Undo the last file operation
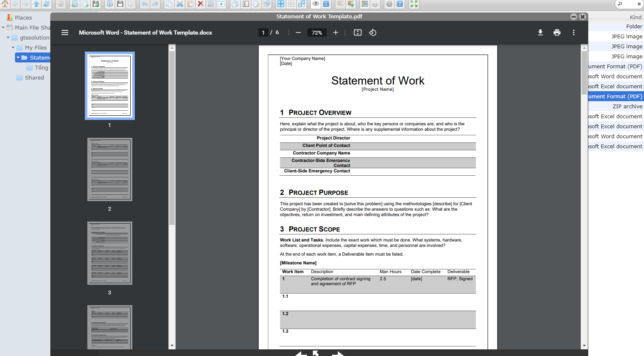 tap(145, 4)
